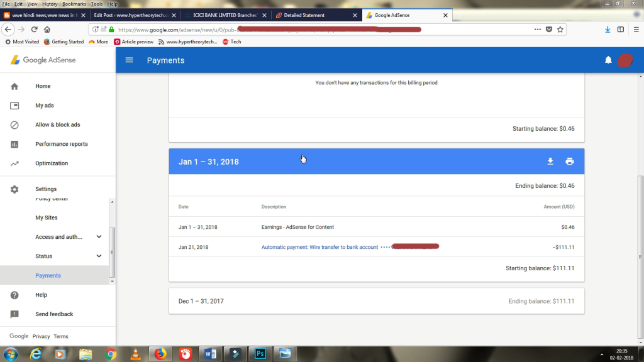Reload the current page
Image resolution: width=644 pixels, height=362 pixels.
(35, 30)
